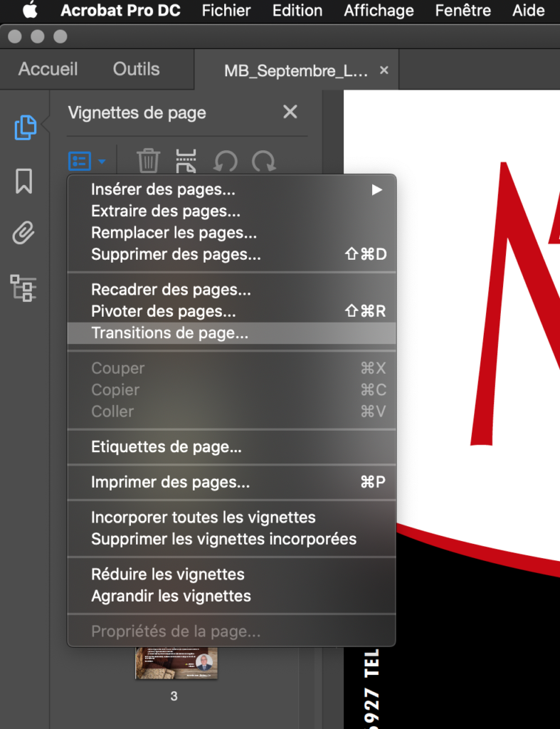Open the Apple menu

(x=30, y=11)
